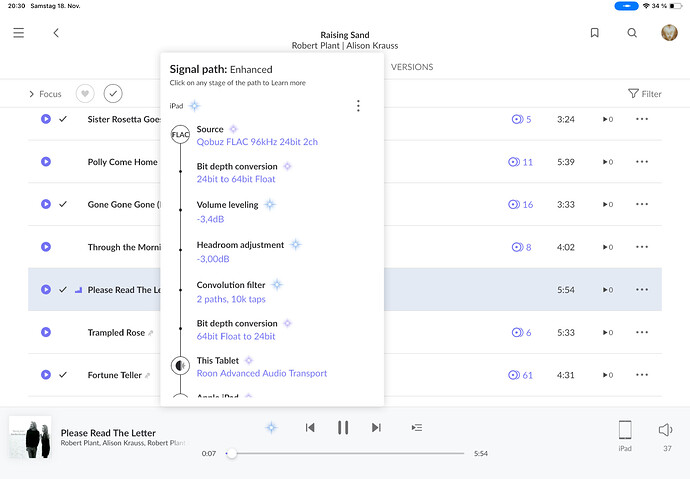Open more options for Polly Come Home
The image size is (690, 479).
tap(642, 162)
